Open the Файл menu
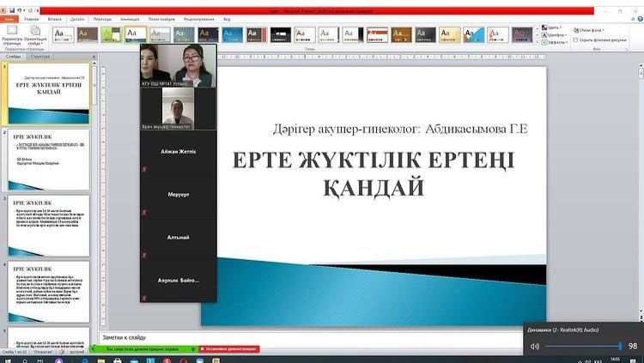The width and height of the screenshot is (644, 363). pos(10,18)
